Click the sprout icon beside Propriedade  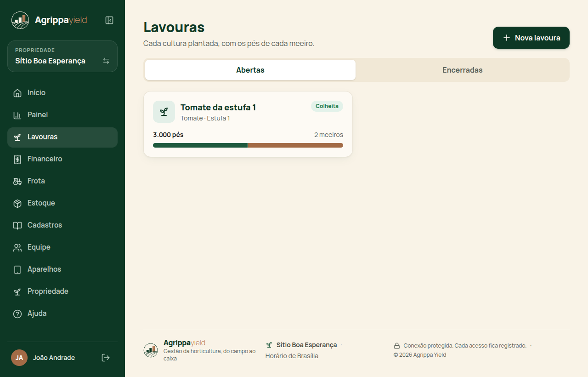(x=17, y=291)
